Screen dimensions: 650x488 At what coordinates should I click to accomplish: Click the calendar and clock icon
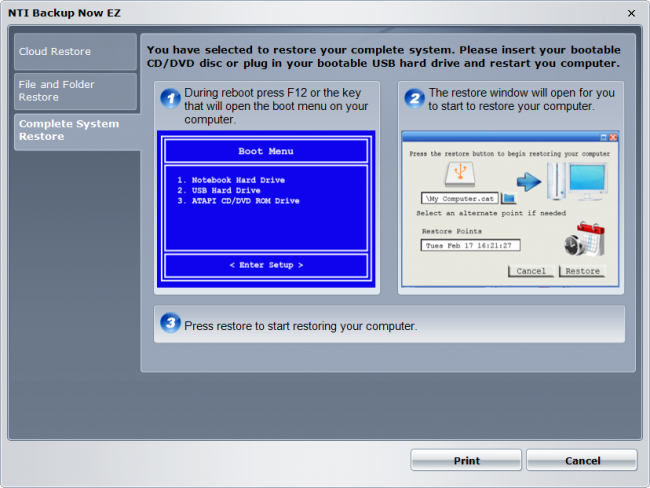click(x=585, y=239)
